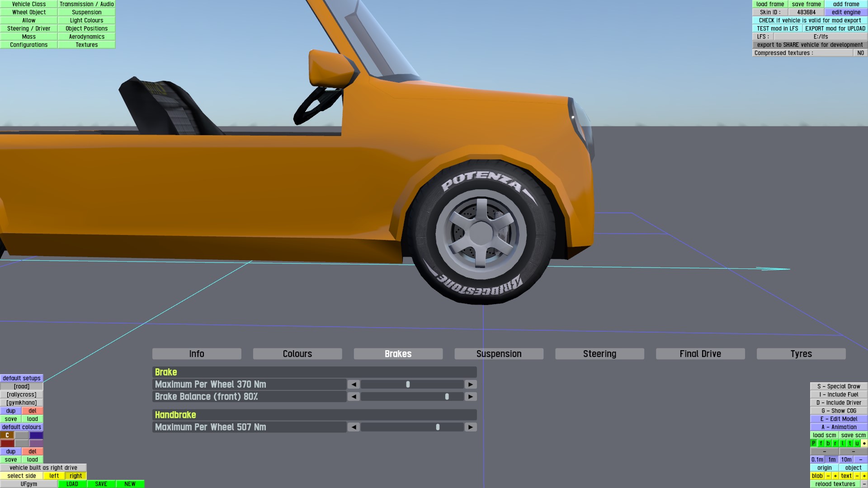Toggle Show COG option

tap(839, 411)
